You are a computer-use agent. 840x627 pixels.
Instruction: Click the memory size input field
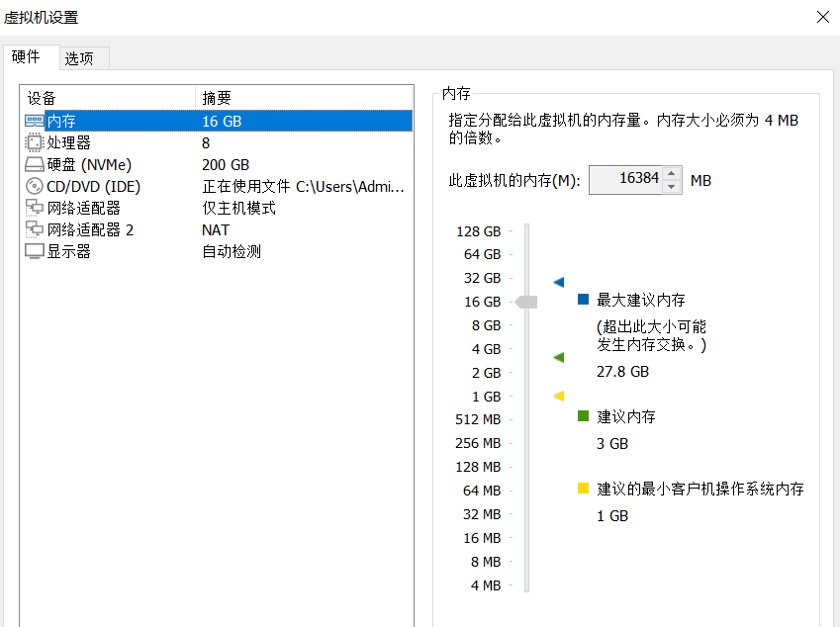click(x=625, y=180)
